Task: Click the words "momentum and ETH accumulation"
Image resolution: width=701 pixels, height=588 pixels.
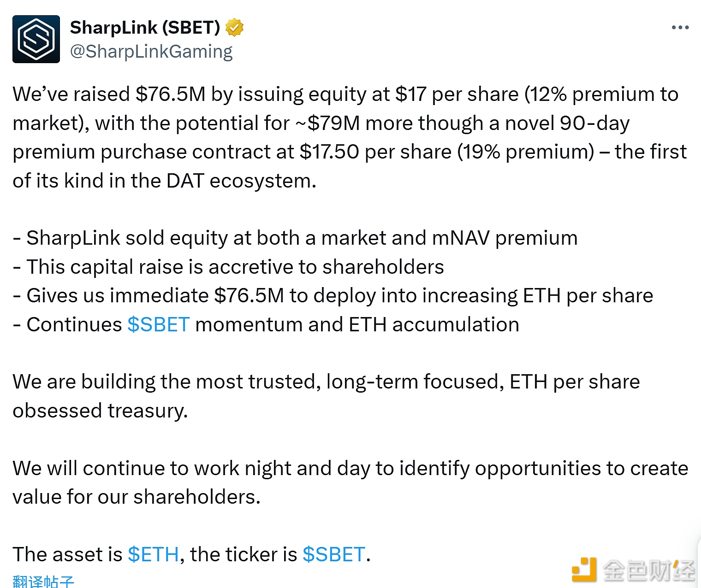Action: [x=357, y=324]
